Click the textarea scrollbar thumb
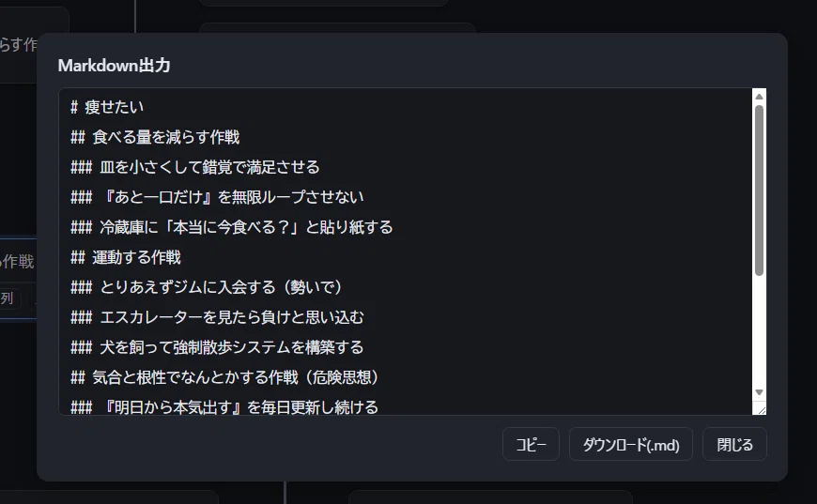 [x=759, y=190]
